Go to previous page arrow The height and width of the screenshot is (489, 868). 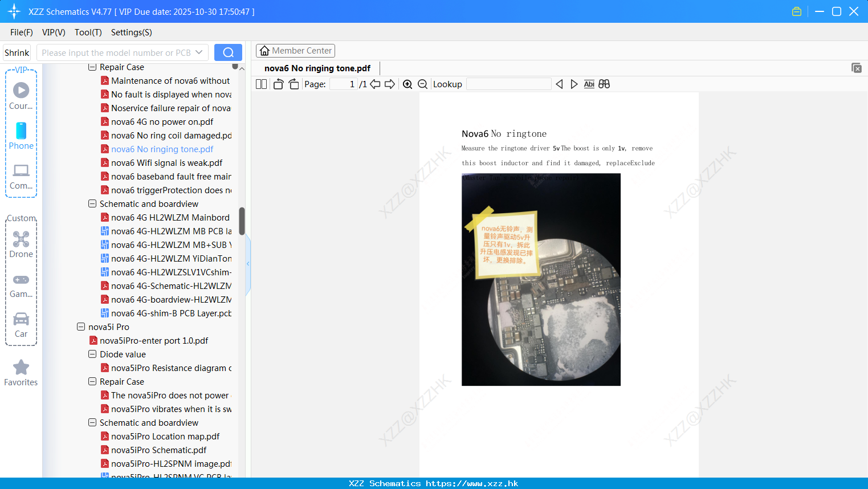pyautogui.click(x=375, y=84)
